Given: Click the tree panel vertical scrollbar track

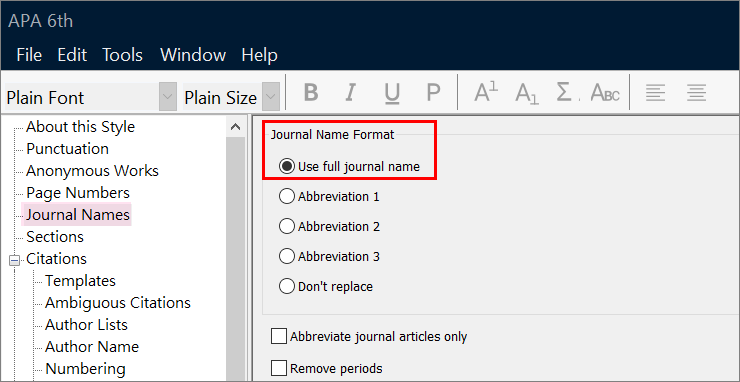Looking at the screenshot, I should point(236,258).
